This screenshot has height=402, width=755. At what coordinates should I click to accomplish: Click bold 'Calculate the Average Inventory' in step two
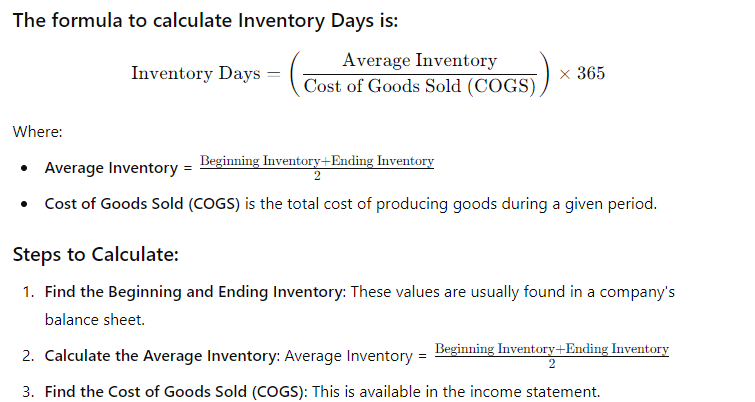162,356
